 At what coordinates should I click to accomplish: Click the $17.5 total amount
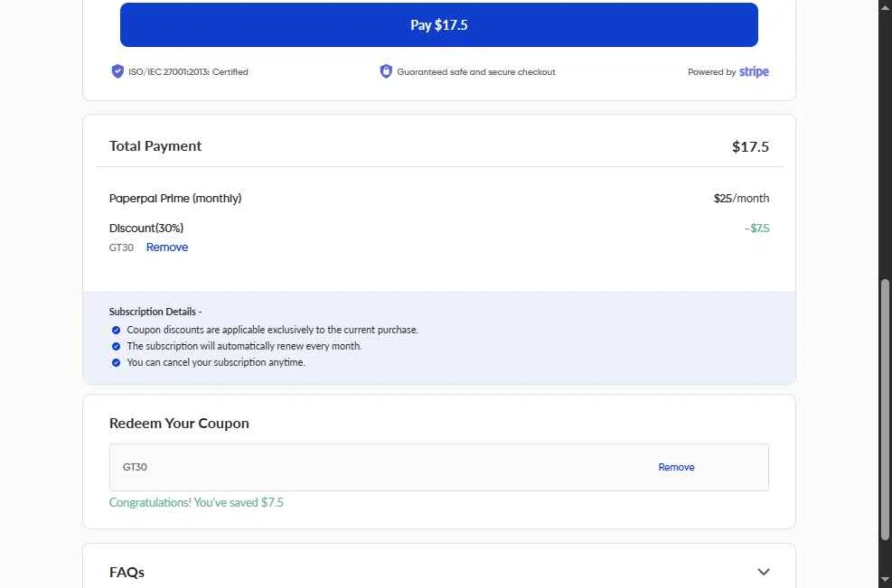pyautogui.click(x=750, y=146)
